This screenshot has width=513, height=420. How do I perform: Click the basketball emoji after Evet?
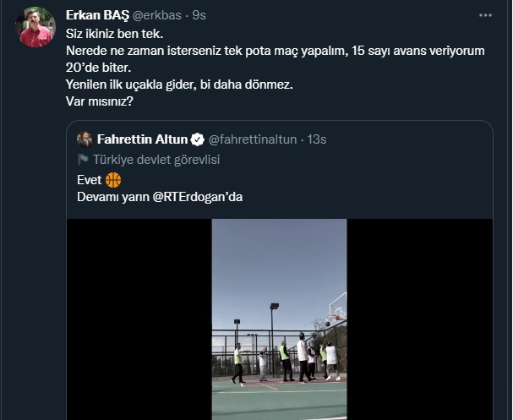pyautogui.click(x=114, y=181)
